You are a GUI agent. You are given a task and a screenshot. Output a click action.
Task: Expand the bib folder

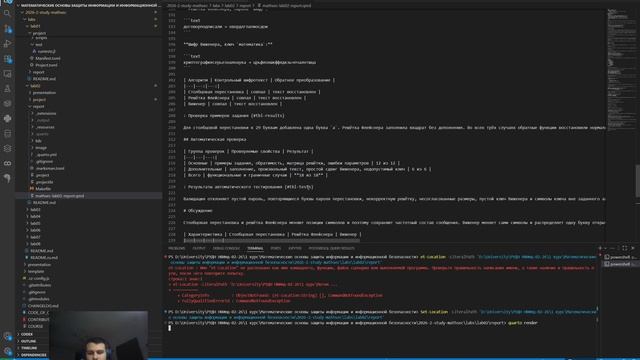(38, 141)
